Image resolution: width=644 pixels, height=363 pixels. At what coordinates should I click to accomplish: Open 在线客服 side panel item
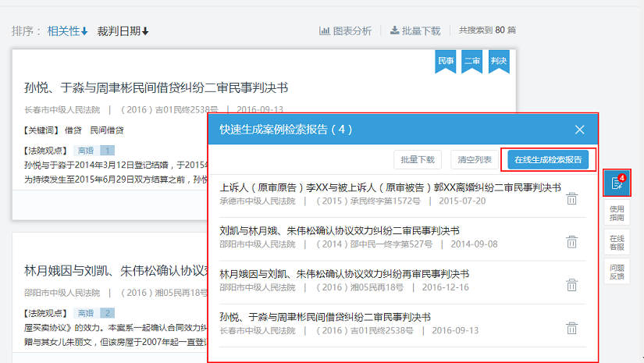pyautogui.click(x=617, y=243)
